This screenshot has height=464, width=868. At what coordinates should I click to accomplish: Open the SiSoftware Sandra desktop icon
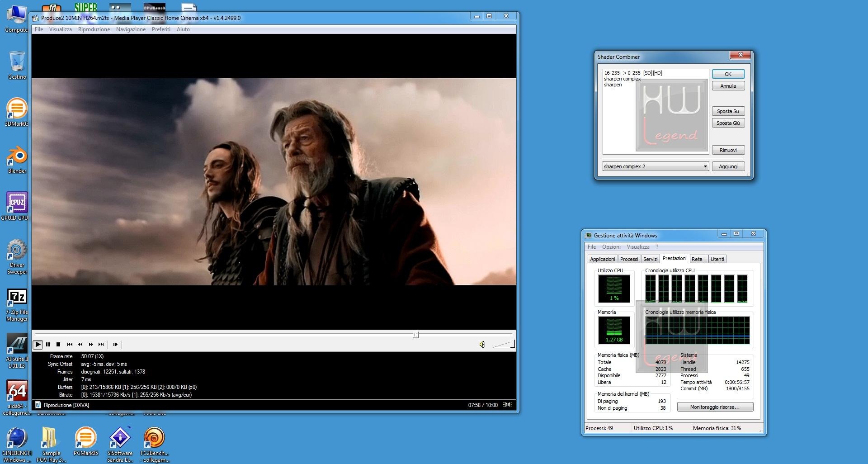pos(120,445)
